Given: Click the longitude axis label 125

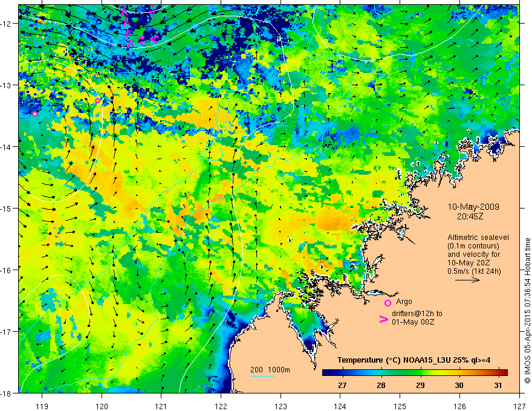Looking at the screenshot, I should (400, 406).
